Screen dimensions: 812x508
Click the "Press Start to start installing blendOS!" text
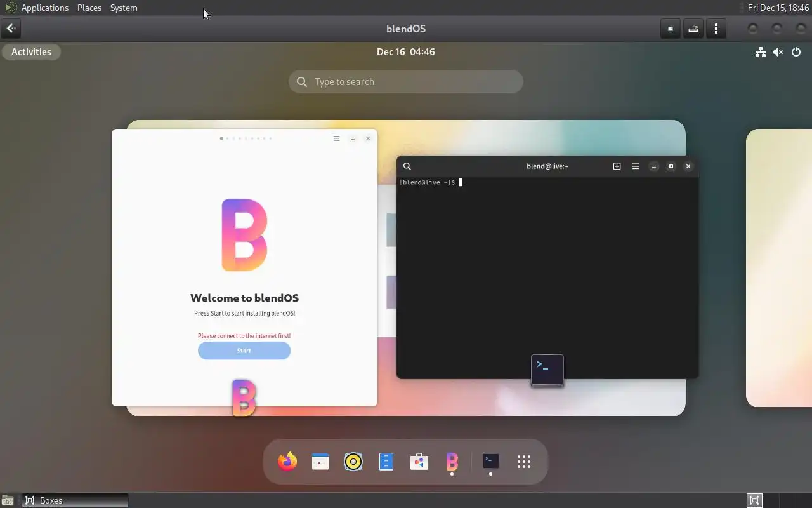point(244,313)
